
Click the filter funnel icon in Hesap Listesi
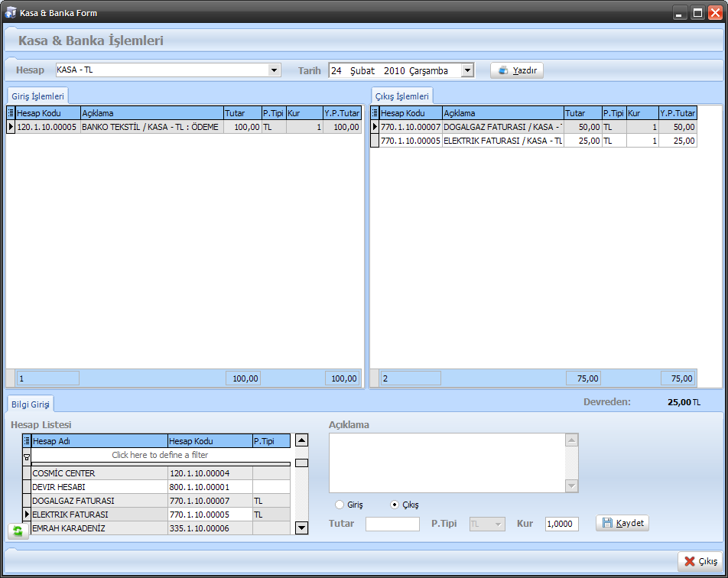pyautogui.click(x=27, y=456)
